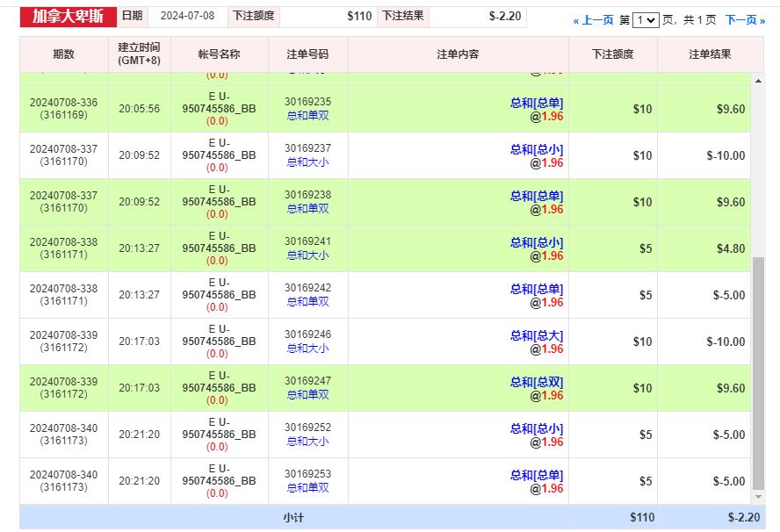Open 总和单双 link under order 30169235
This screenshot has width=780, height=532.
point(307,116)
